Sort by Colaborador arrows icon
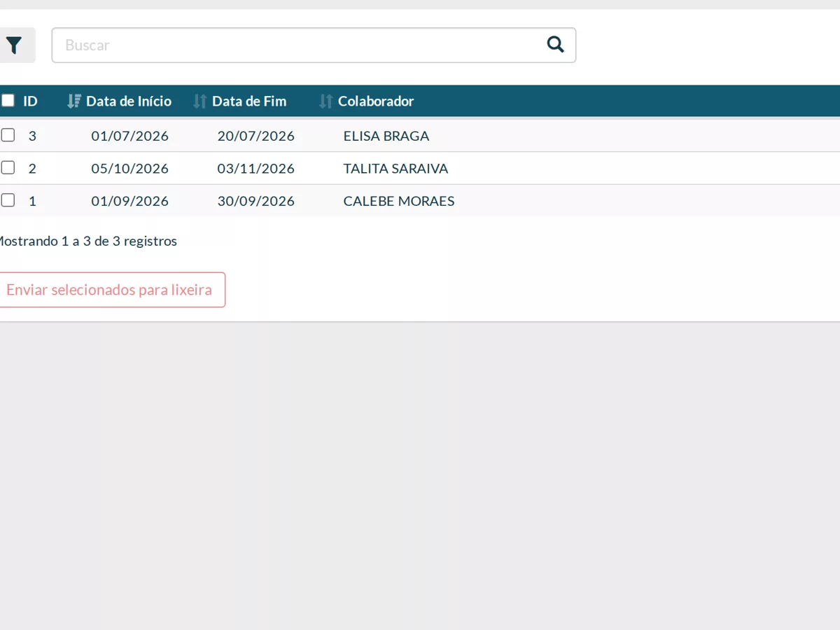The image size is (840, 630). 325,101
